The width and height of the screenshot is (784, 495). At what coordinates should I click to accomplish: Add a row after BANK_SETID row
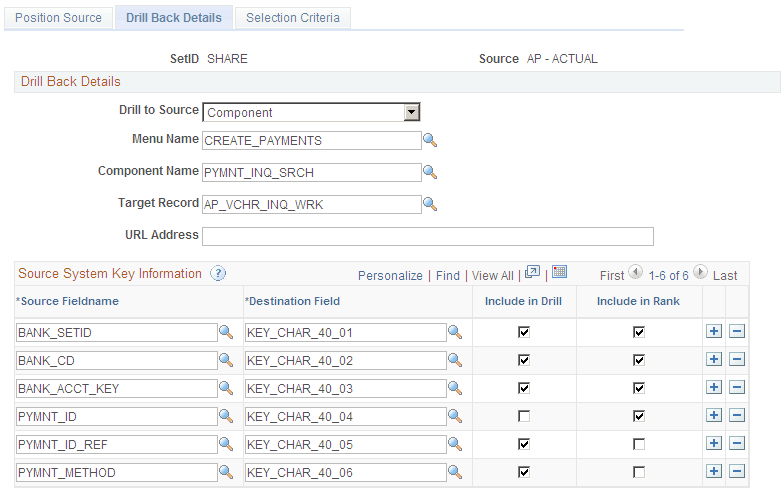[714, 331]
